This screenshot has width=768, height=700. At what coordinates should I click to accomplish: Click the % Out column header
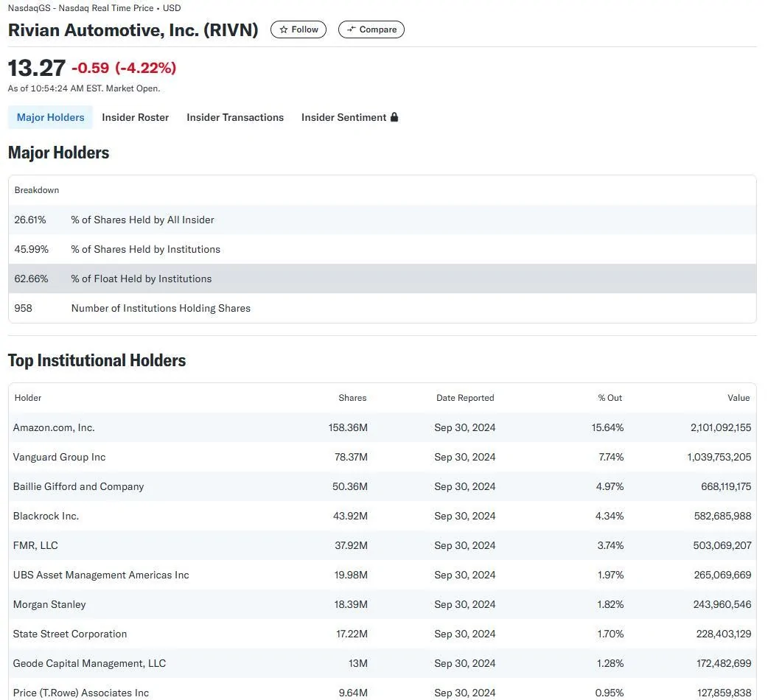pos(610,398)
